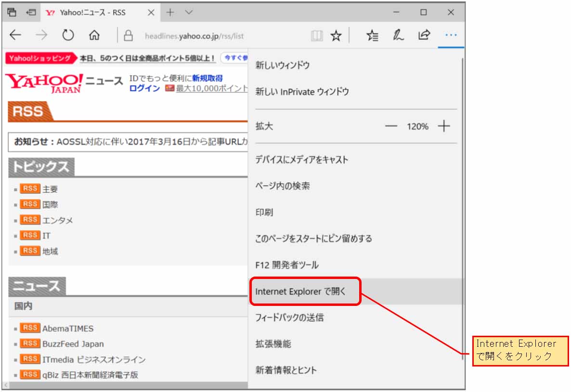The image size is (571, 392).
Task: Open a new tab with plus icon
Action: pos(170,13)
